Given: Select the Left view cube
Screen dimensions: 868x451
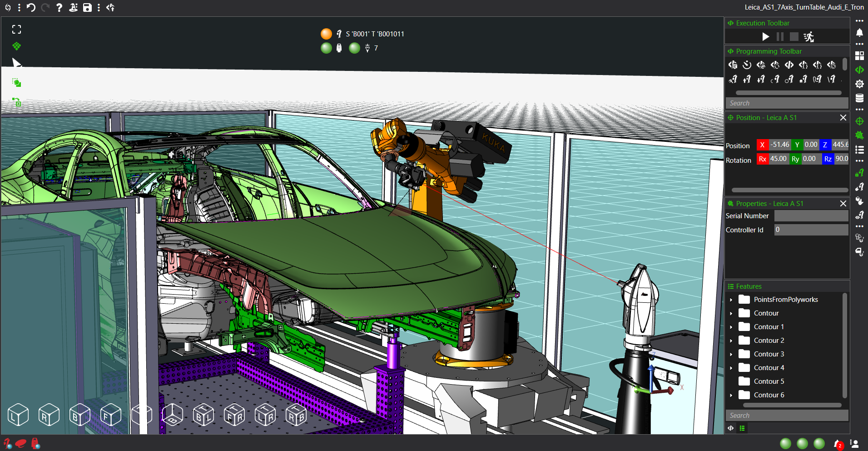Looking at the screenshot, I should coord(18,415).
